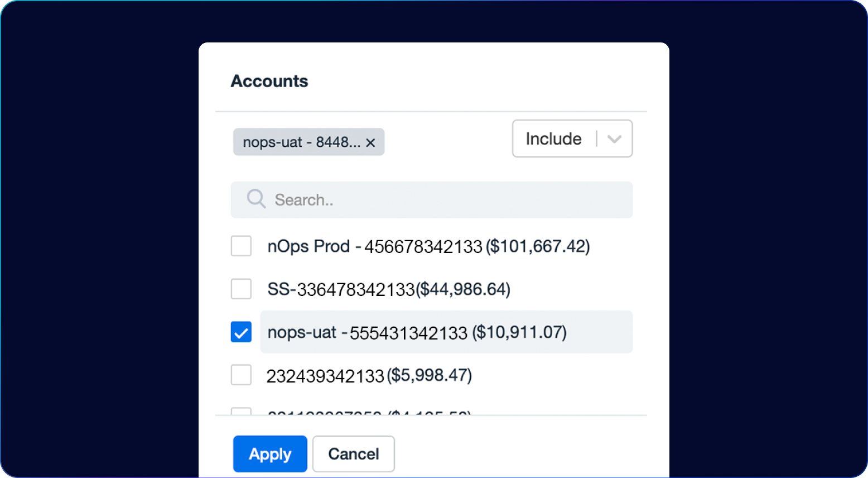This screenshot has height=478, width=868.
Task: Remove the nops-uat tag with the x icon
Action: click(370, 143)
